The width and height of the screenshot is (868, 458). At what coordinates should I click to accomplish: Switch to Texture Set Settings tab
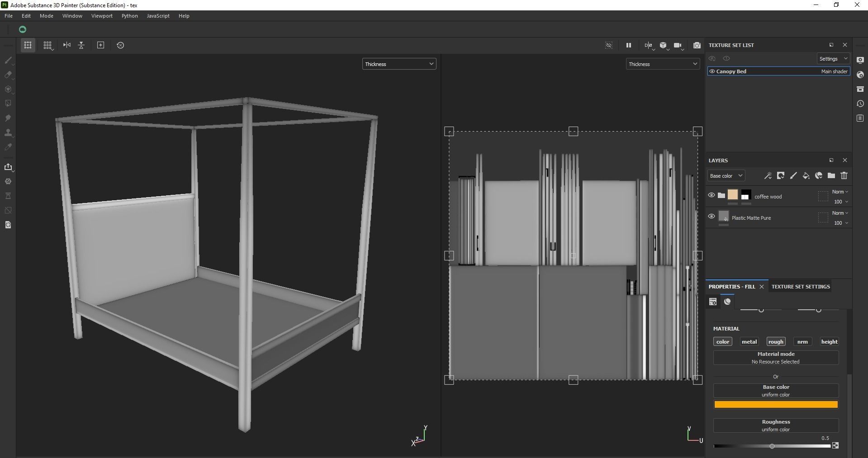[801, 287]
